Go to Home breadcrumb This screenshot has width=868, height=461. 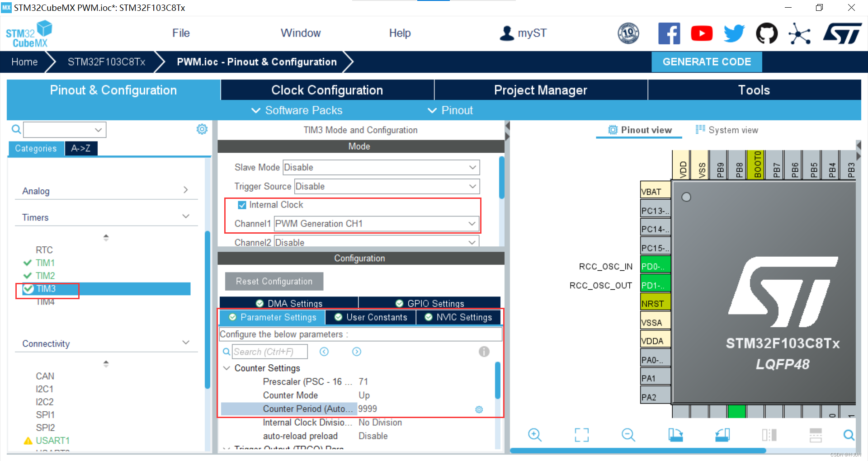(24, 62)
